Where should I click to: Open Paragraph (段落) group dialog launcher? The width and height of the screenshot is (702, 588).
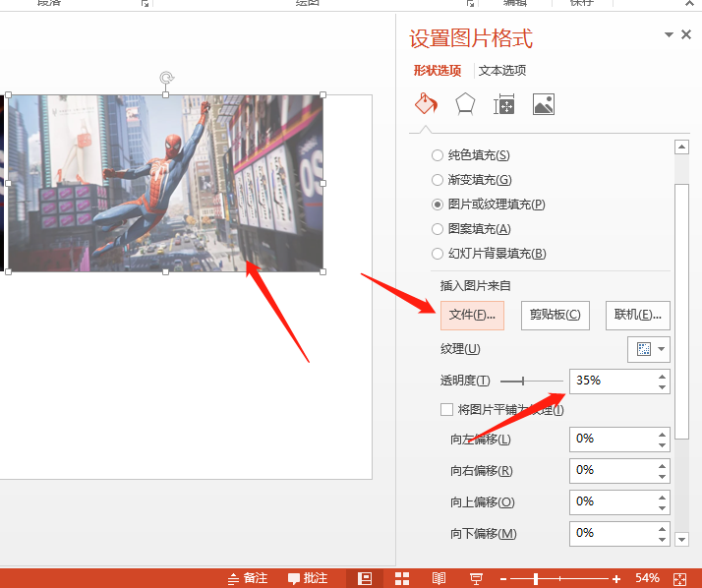coord(145,3)
